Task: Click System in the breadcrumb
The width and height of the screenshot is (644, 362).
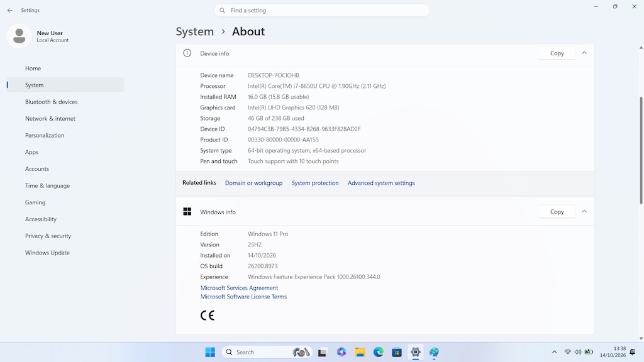Action: click(x=195, y=31)
